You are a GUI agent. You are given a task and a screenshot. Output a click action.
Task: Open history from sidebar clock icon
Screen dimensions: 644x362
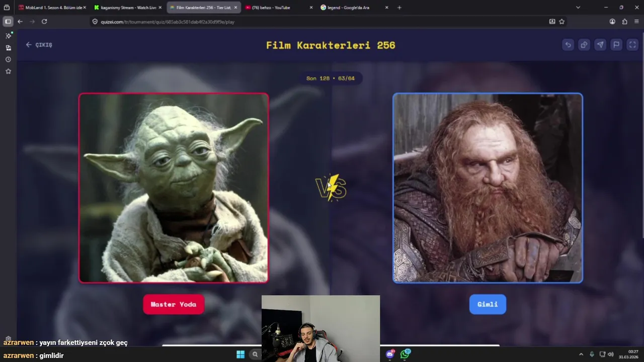[x=8, y=59]
